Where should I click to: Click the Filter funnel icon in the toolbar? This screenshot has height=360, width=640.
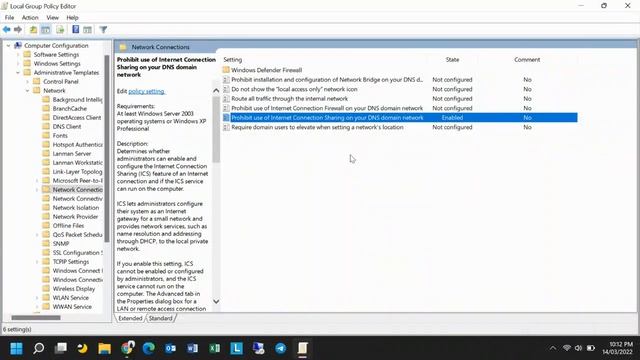click(x=103, y=29)
